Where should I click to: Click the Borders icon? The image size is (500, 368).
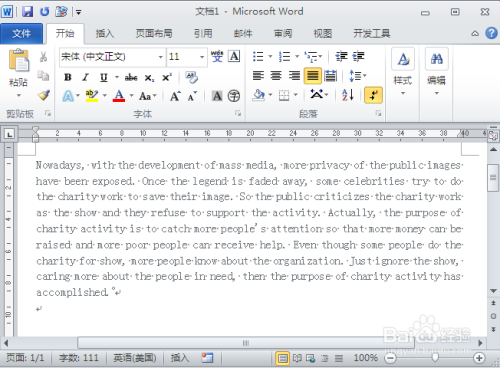click(x=284, y=95)
